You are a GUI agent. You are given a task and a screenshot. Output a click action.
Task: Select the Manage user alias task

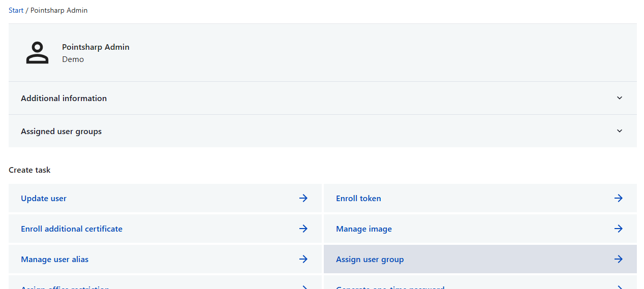tap(55, 259)
